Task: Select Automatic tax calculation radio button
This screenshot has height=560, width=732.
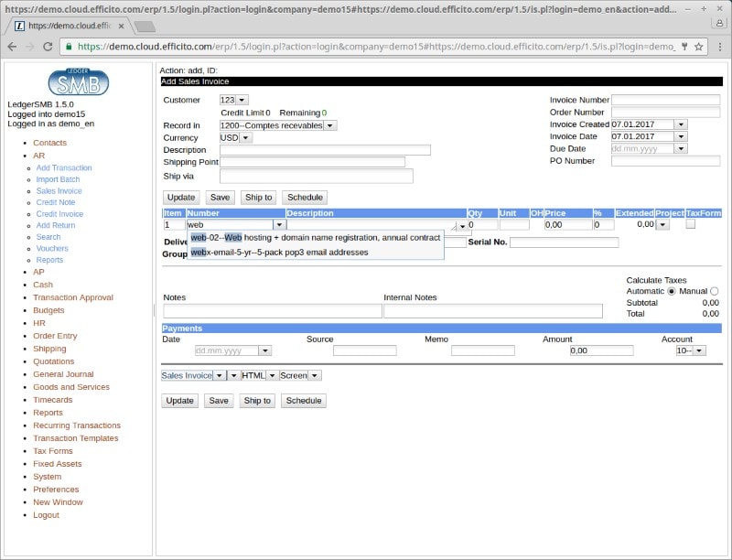Action: pos(672,291)
